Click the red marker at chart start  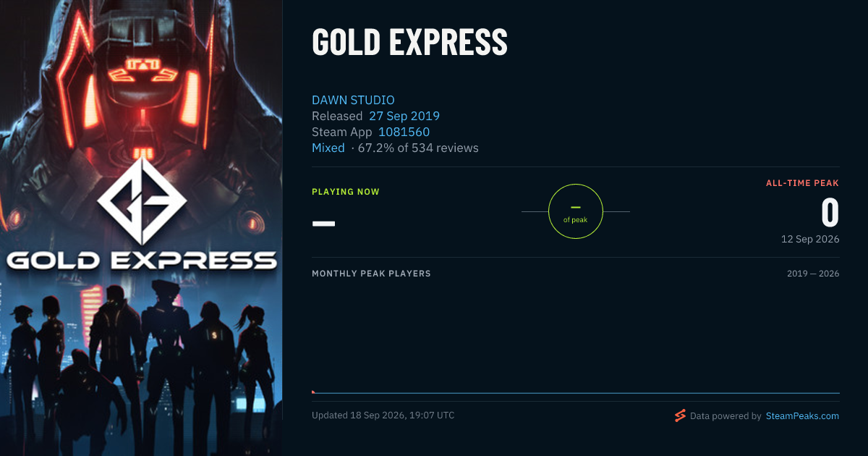point(313,392)
